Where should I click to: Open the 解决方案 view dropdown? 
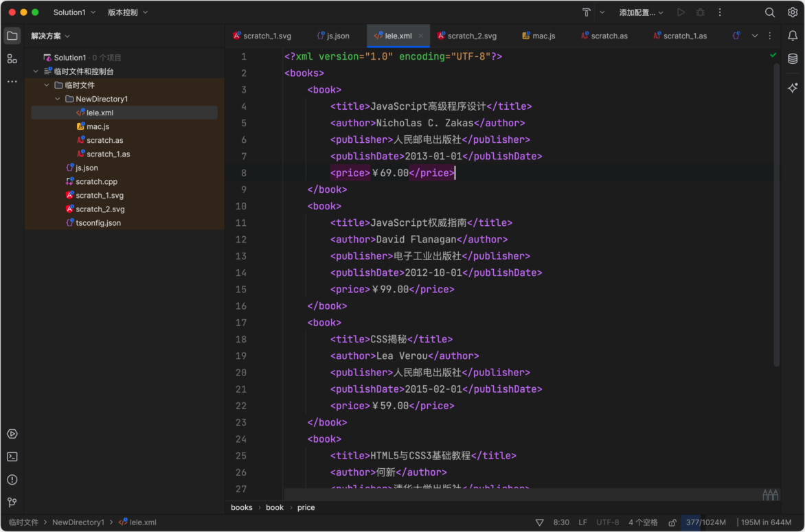[x=50, y=36]
